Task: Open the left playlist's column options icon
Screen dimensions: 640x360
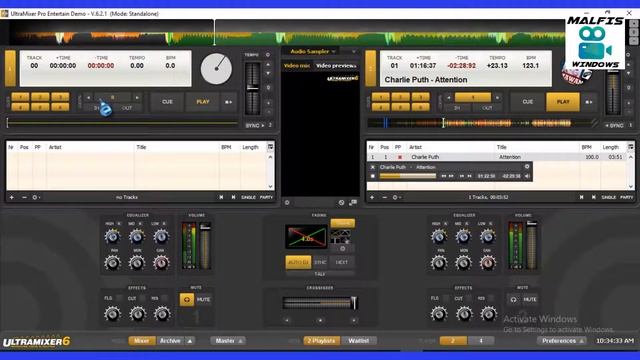Action: tap(270, 147)
